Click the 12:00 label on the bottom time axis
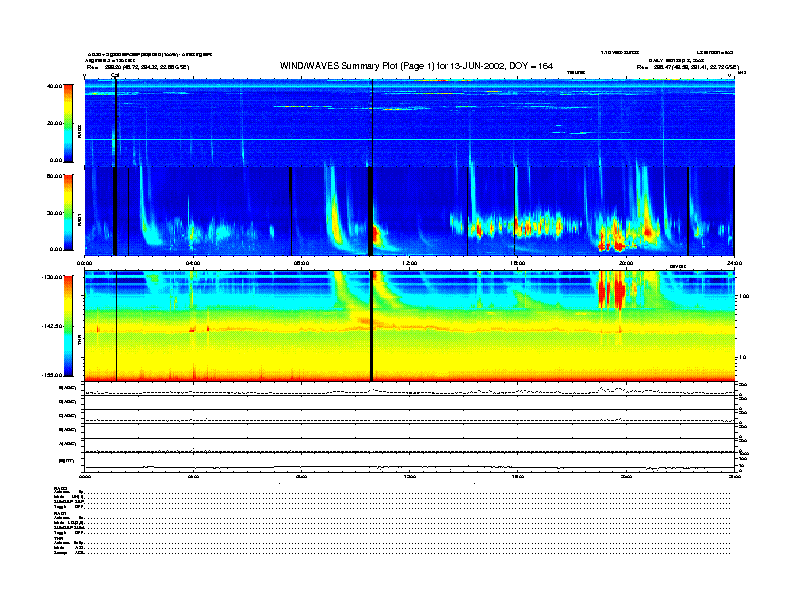This screenshot has width=792, height=612. [x=410, y=477]
